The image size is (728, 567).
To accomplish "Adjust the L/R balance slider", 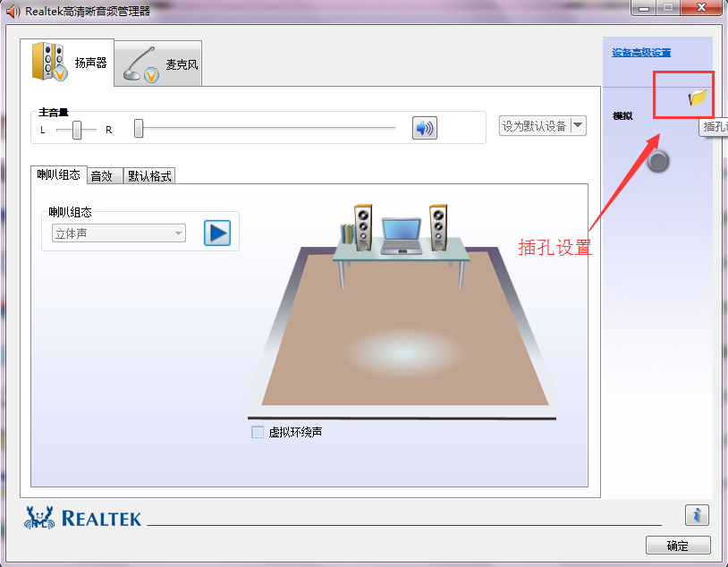I will coord(77,130).
